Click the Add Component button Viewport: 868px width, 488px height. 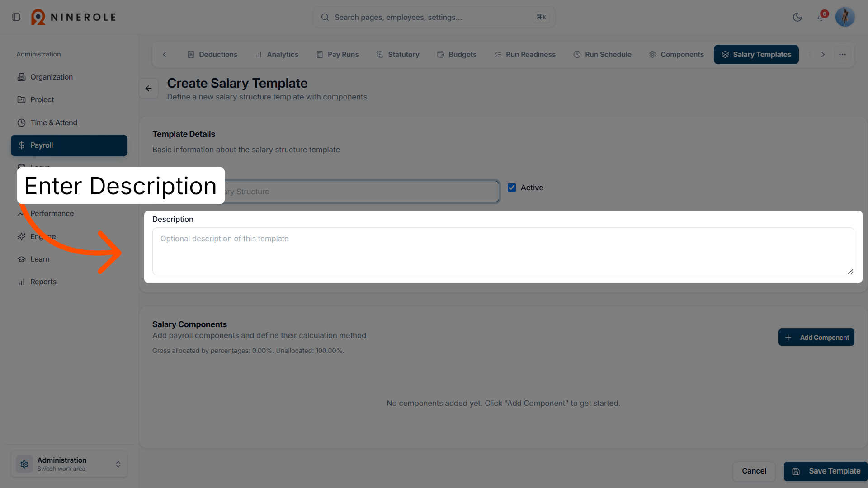(816, 338)
